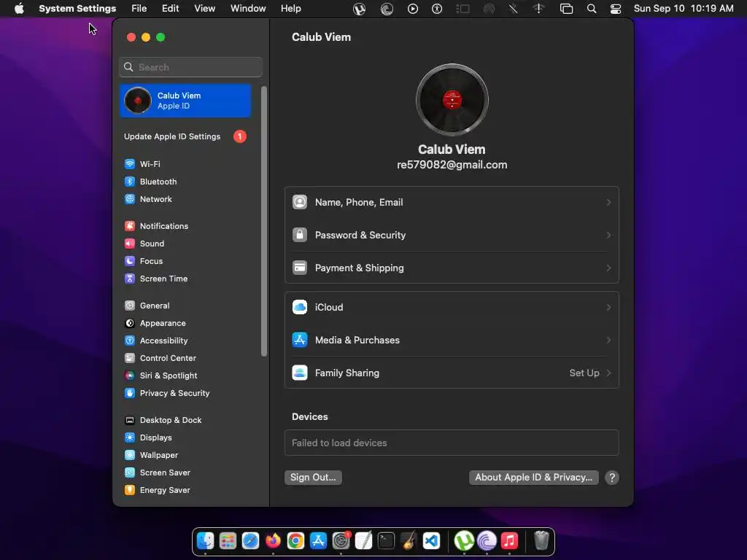
Task: Click the Finder icon in the Dock
Action: click(x=205, y=541)
